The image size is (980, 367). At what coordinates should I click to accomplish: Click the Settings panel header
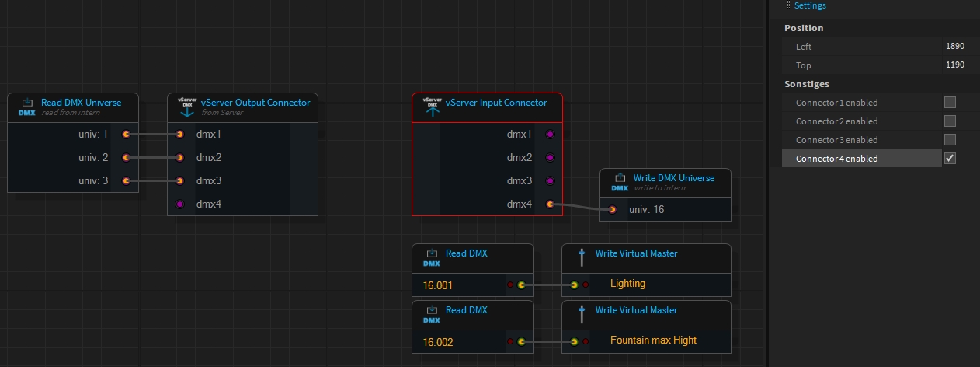809,5
